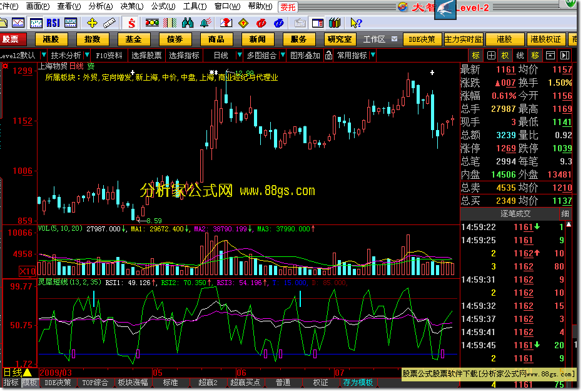
Task: Click the red 股票 button
Action: 12,39
